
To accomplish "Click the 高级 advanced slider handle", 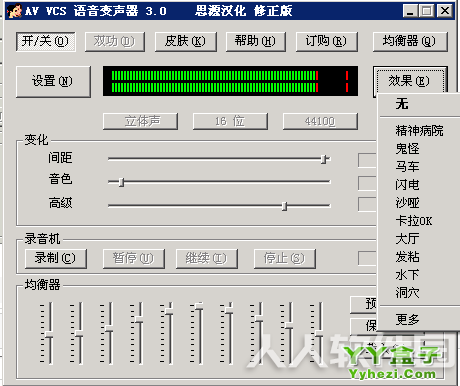I will click(284, 206).
